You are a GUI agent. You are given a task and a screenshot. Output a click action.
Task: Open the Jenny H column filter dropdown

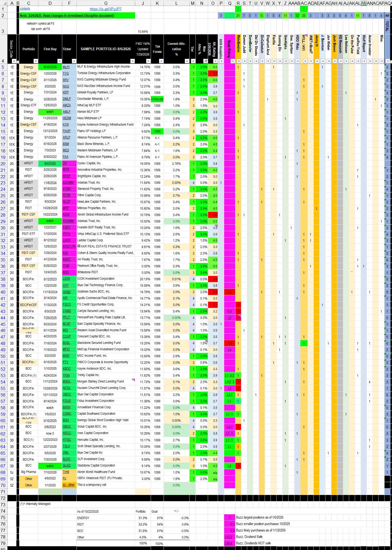click(x=317, y=61)
